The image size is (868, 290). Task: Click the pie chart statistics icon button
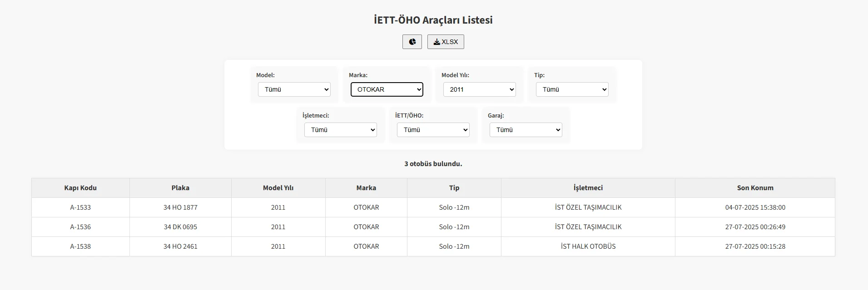[412, 42]
